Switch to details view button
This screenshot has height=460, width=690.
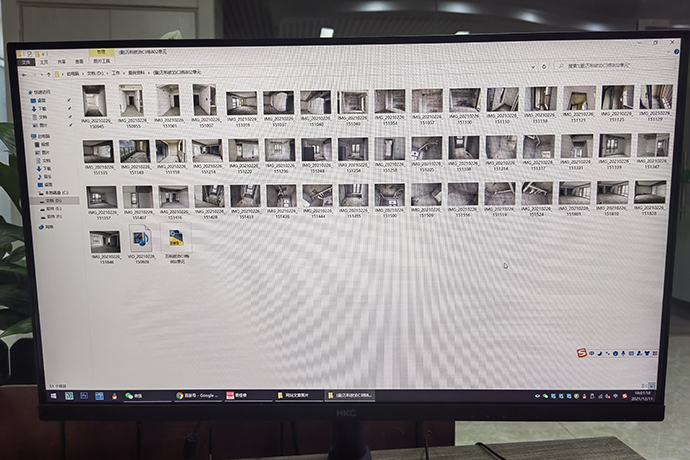point(645,386)
